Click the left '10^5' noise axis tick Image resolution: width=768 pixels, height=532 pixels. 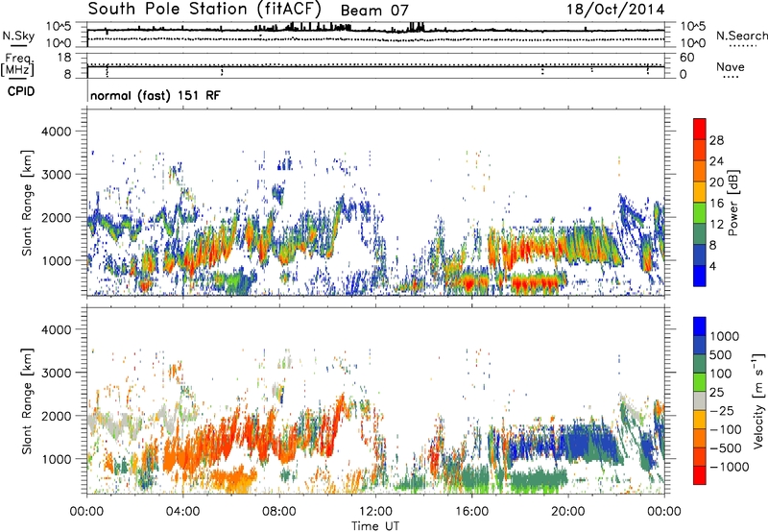(59, 26)
